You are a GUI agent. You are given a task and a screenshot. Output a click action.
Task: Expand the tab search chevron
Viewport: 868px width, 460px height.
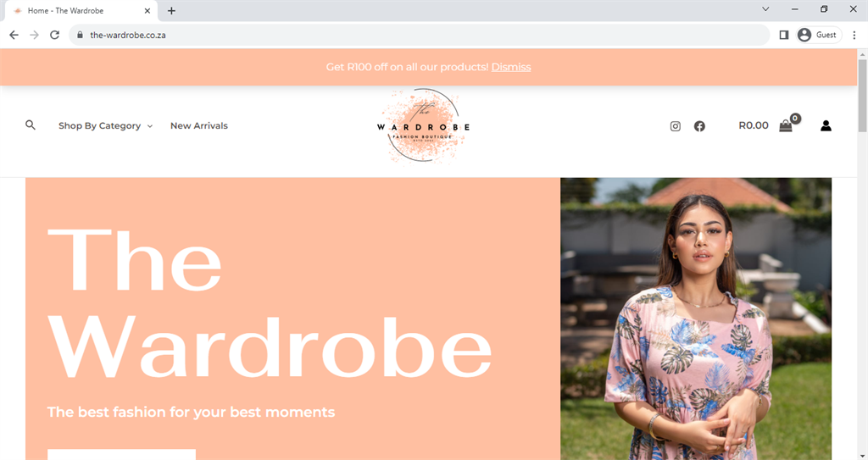pos(765,8)
